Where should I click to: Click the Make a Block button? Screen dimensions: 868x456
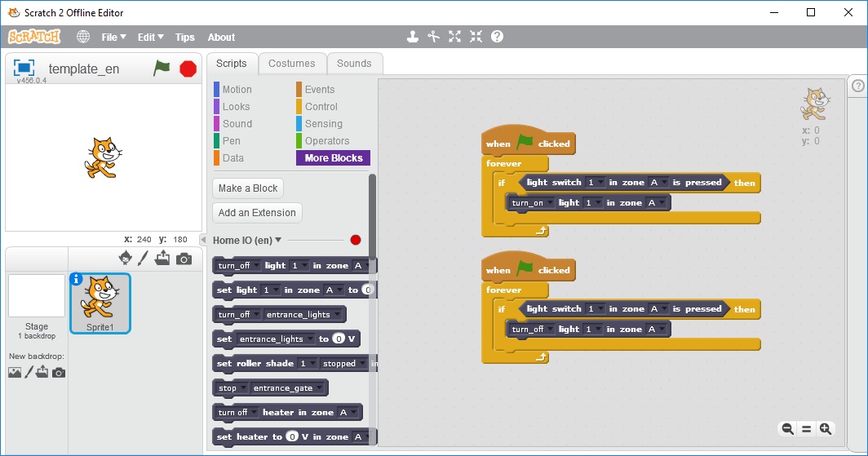pos(248,188)
